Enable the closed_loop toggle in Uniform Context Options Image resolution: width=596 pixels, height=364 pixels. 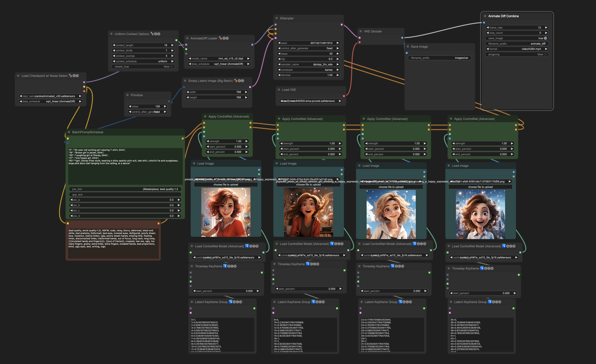pyautogui.click(x=172, y=67)
